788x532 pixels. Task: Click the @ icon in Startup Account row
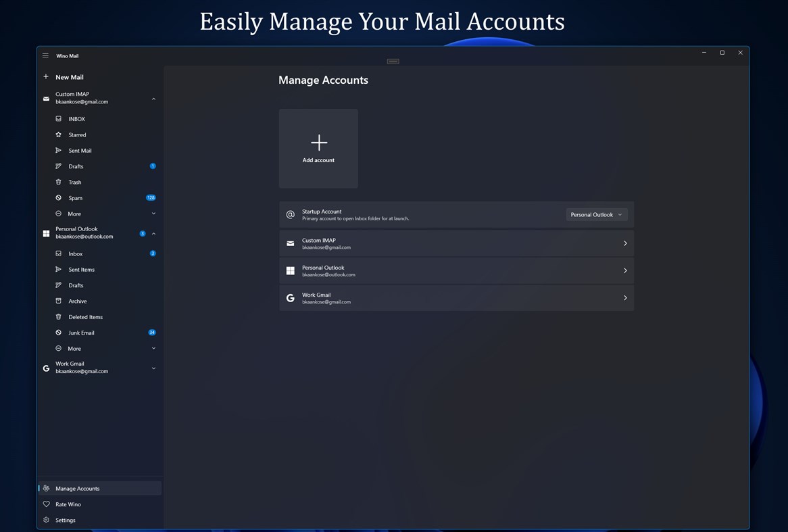290,215
